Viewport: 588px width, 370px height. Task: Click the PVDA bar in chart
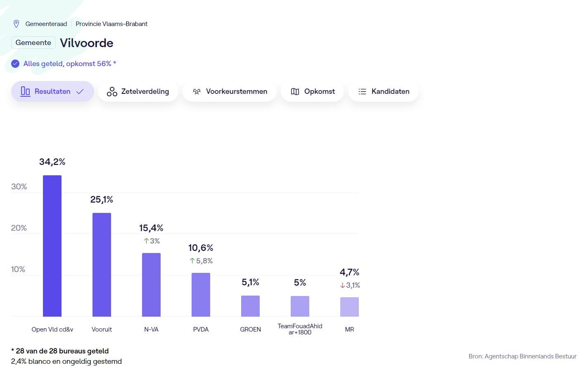pos(201,294)
